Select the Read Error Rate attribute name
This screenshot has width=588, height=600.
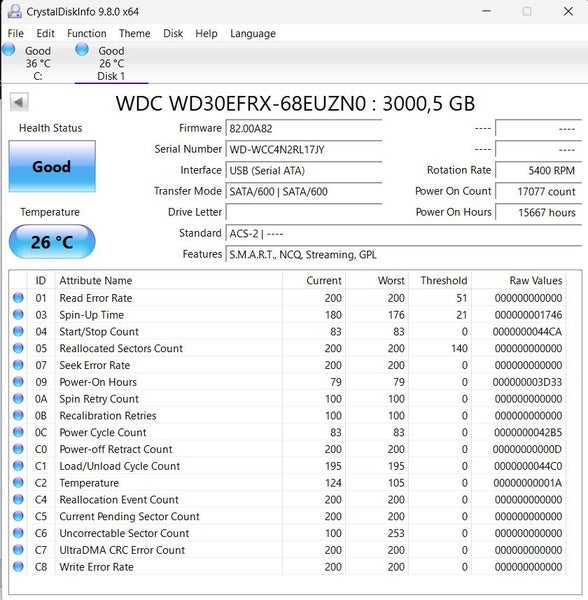point(96,298)
